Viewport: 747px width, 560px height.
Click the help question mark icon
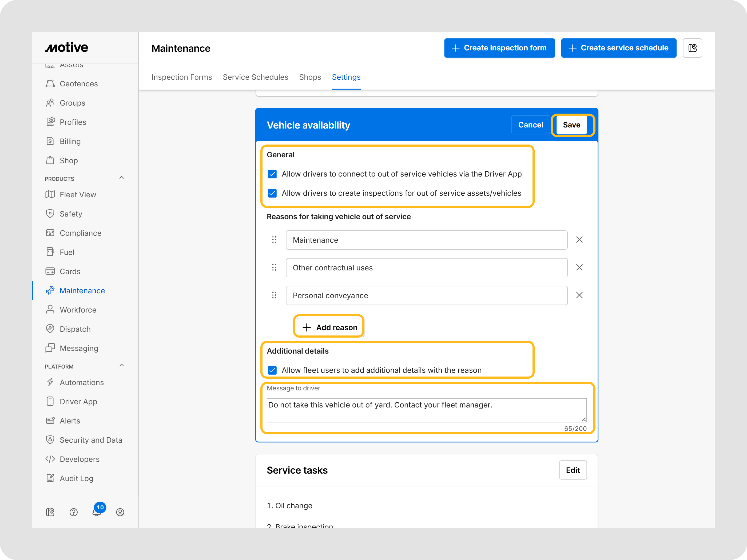74,512
